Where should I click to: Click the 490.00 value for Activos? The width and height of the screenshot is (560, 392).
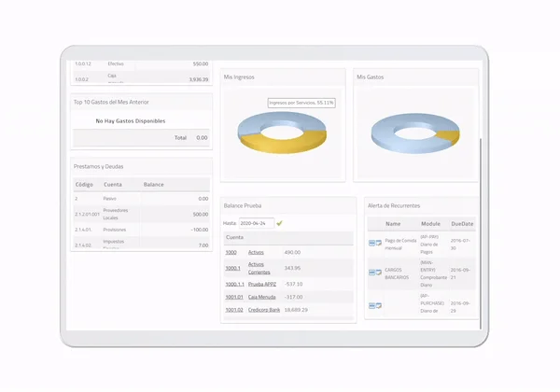pos(292,252)
